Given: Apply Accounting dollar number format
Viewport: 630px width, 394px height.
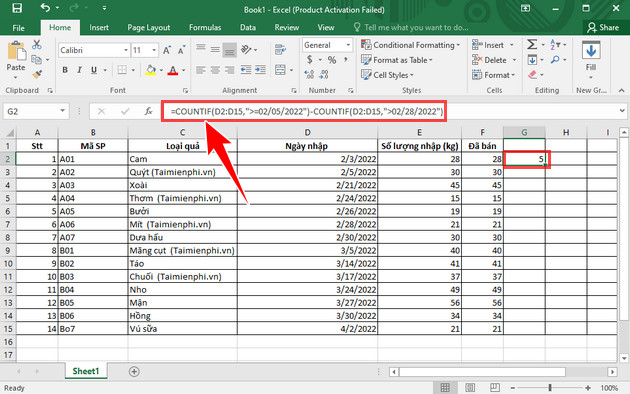Looking at the screenshot, I should click(310, 60).
